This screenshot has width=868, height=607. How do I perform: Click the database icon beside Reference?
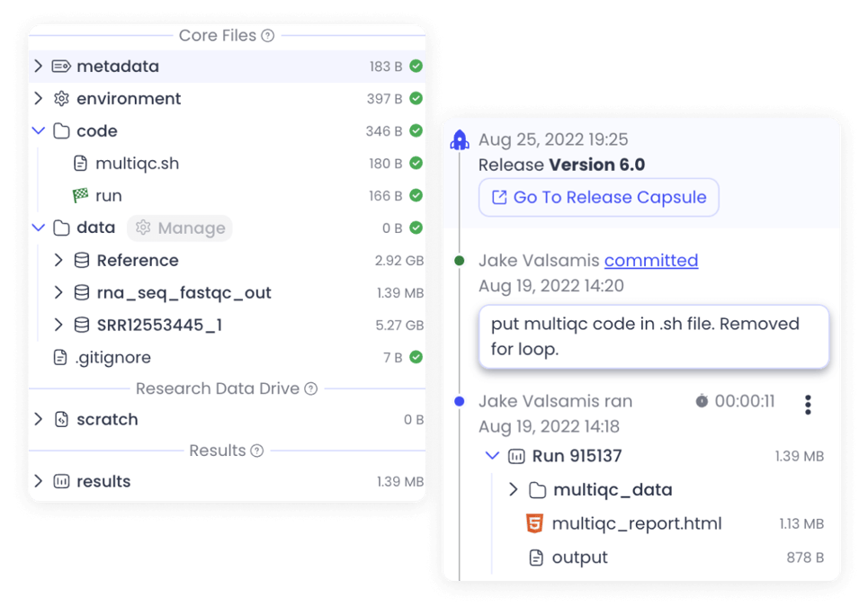pyautogui.click(x=81, y=260)
